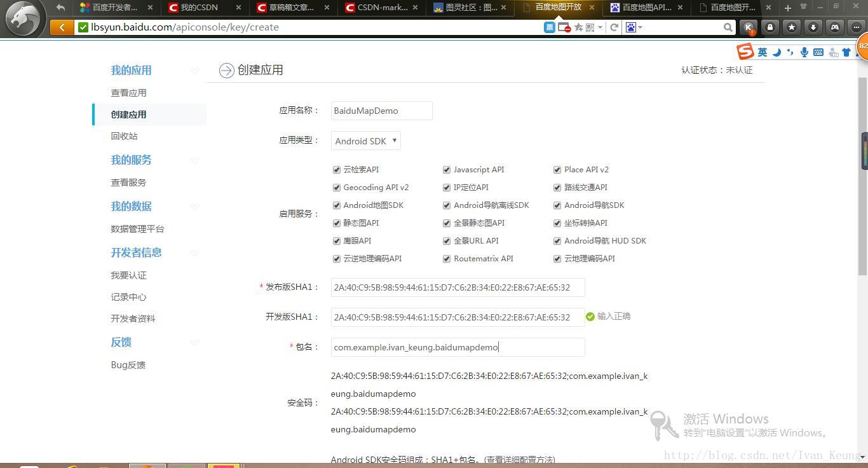Viewport: 868px width, 468px height.
Task: Uncheck the 路线交通API checkbox
Action: [x=558, y=188]
